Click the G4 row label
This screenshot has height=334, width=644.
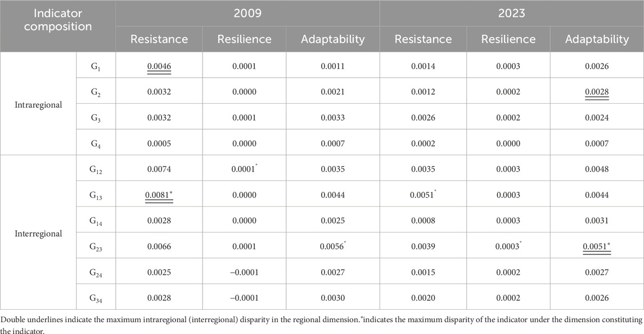click(x=96, y=144)
